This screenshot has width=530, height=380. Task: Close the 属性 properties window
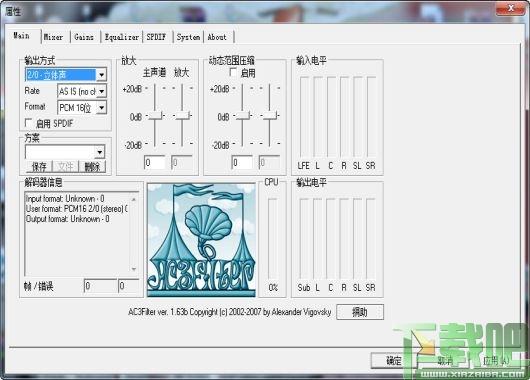click(511, 8)
